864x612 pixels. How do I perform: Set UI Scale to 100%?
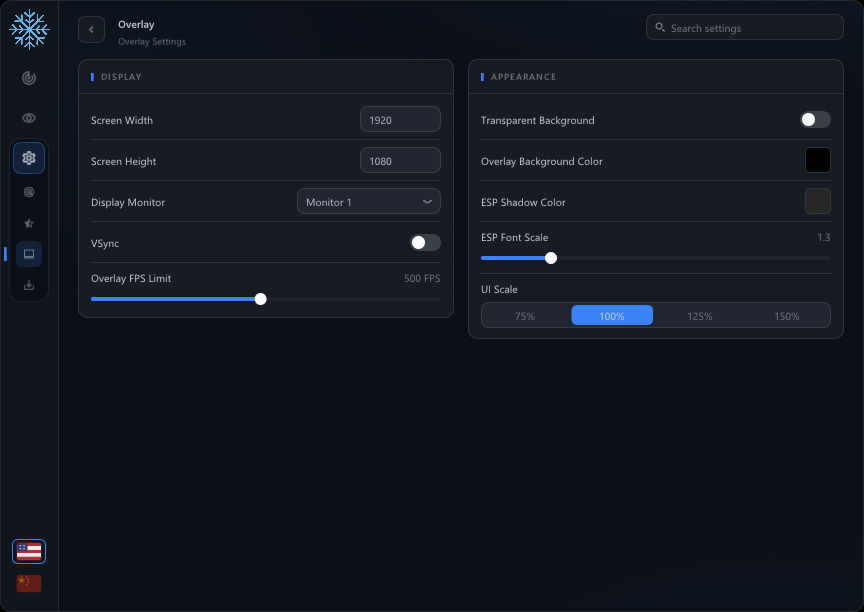612,316
